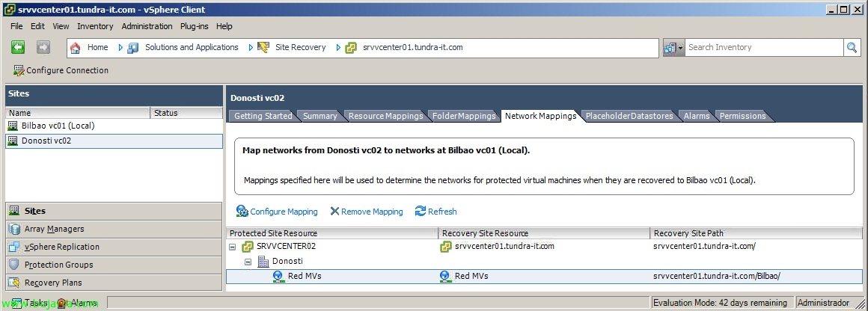The image size is (868, 311).
Task: Click inside the Search Inventory field
Action: (765, 48)
